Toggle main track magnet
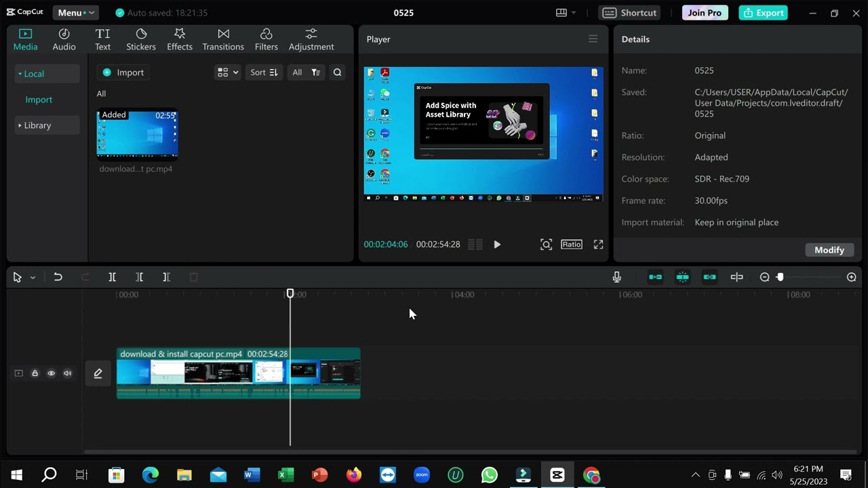 click(x=655, y=277)
